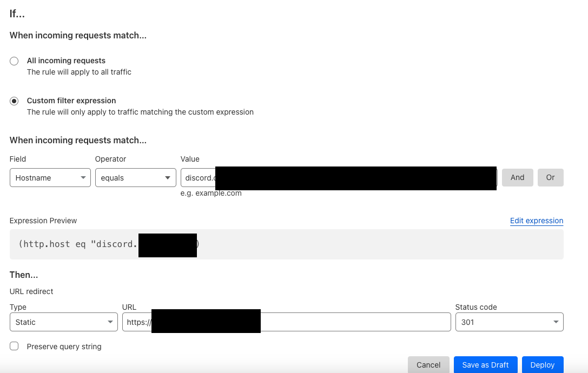
Task: Click the 'Preserve query string' label text
Action: point(64,347)
